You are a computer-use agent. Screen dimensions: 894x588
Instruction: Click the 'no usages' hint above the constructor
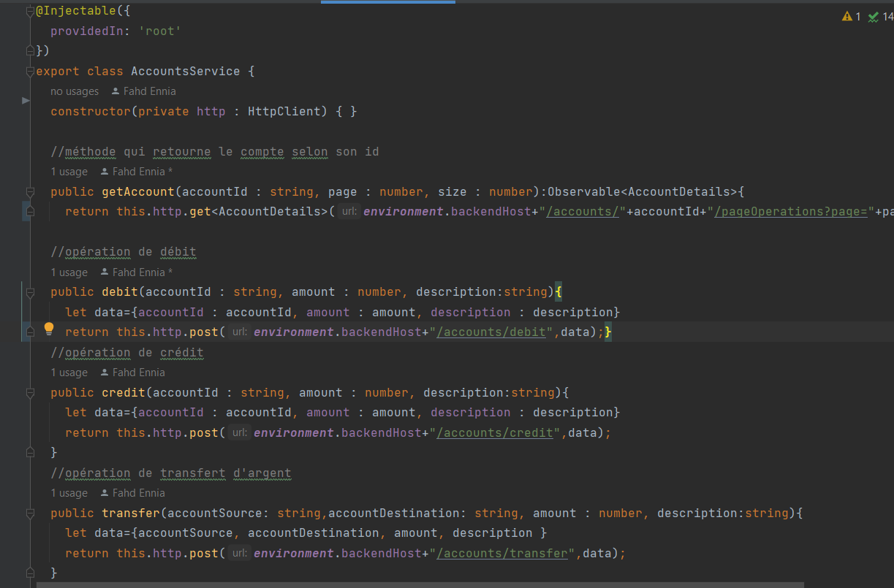click(74, 91)
